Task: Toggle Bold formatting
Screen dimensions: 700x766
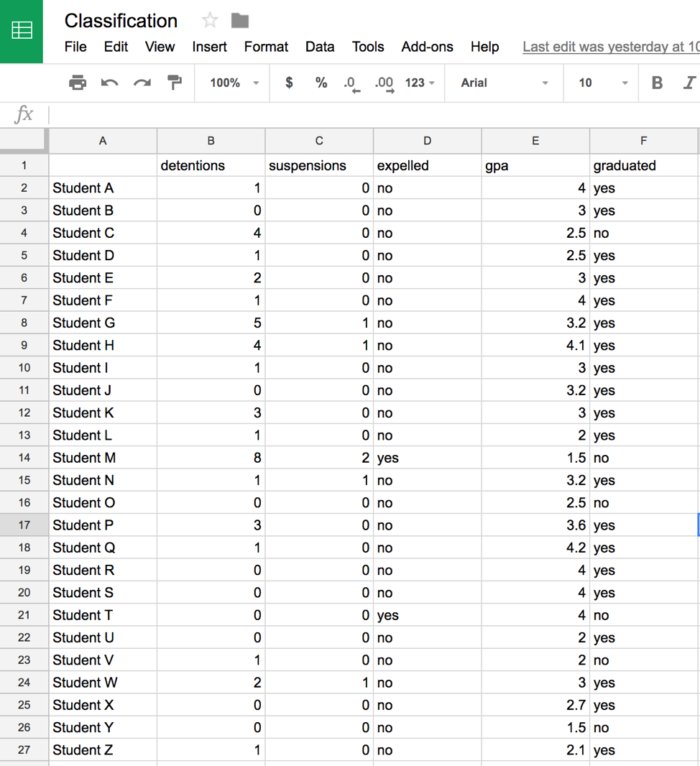Action: [658, 83]
